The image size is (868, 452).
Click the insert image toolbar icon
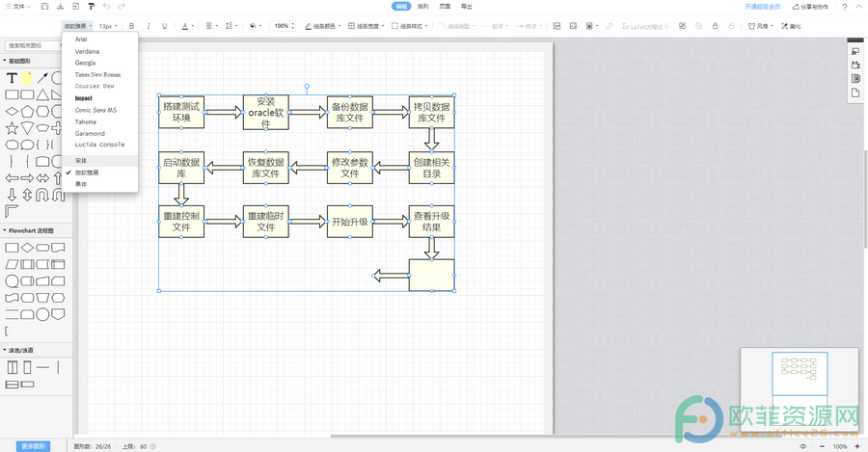pyautogui.click(x=573, y=26)
